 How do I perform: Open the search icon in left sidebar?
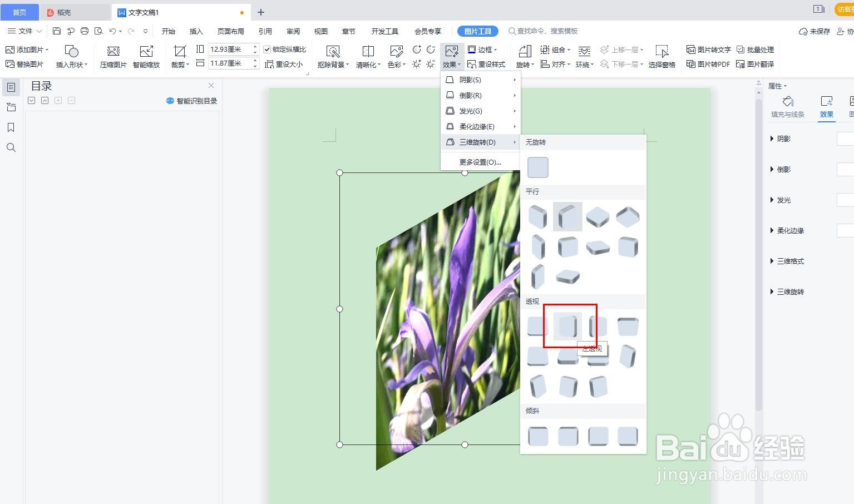coord(11,147)
